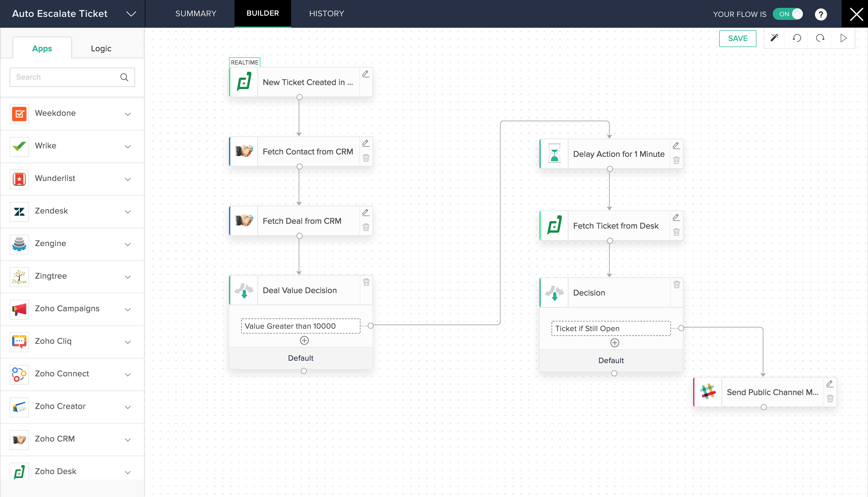868x497 pixels.
Task: Click the redo arrow icon in the toolbar
Action: point(820,39)
